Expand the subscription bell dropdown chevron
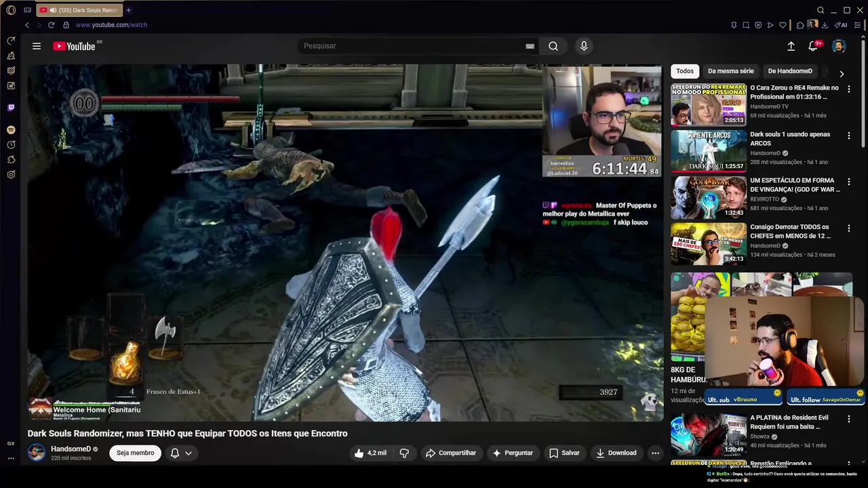Viewport: 868px width, 488px height. point(189,453)
